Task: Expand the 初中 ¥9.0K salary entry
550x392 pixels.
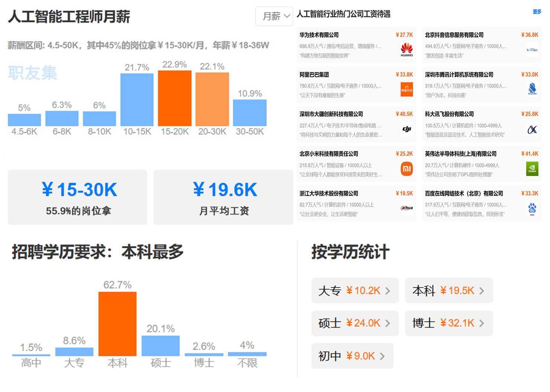Action: [352, 356]
